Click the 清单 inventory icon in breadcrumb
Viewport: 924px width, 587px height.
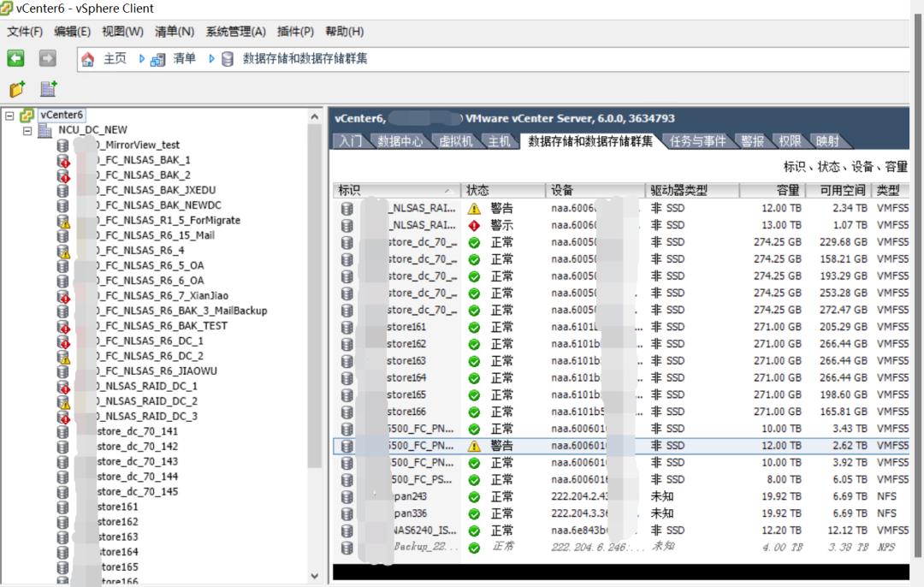(157, 58)
